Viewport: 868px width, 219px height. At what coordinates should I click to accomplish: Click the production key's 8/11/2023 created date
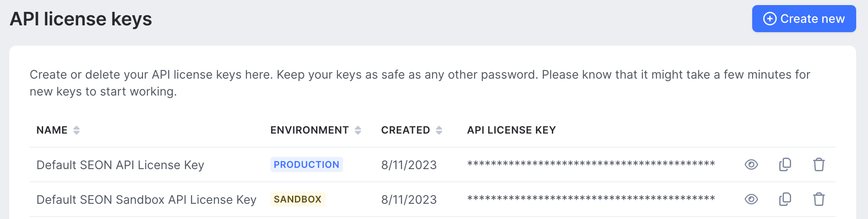pos(409,165)
